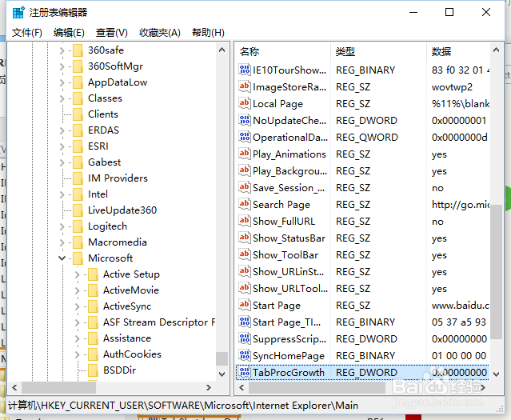The width and height of the screenshot is (511, 420).
Task: Select the IM Providers key
Action: point(118,178)
